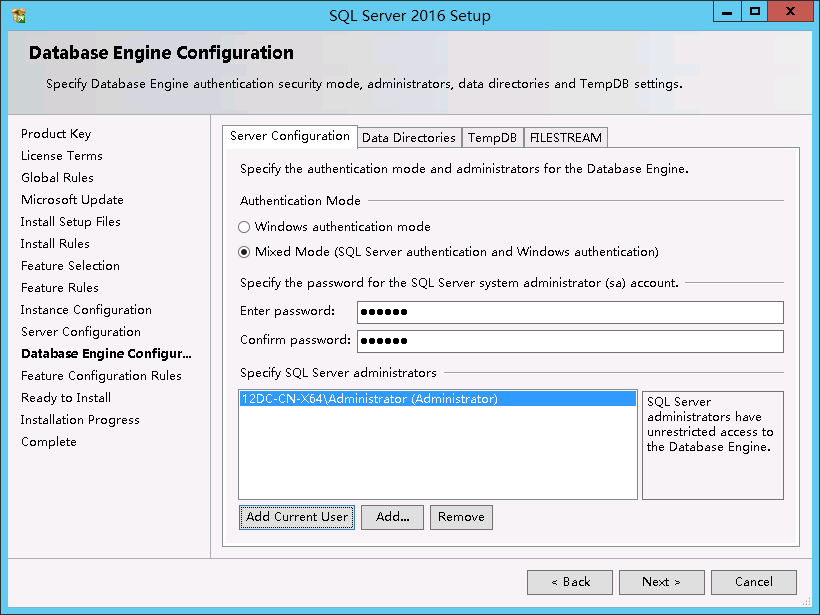Click the Product Key step

pyautogui.click(x=56, y=134)
